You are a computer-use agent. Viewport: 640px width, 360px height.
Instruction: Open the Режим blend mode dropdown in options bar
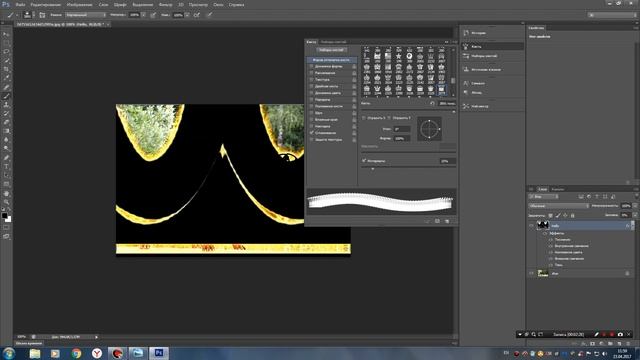tap(86, 15)
